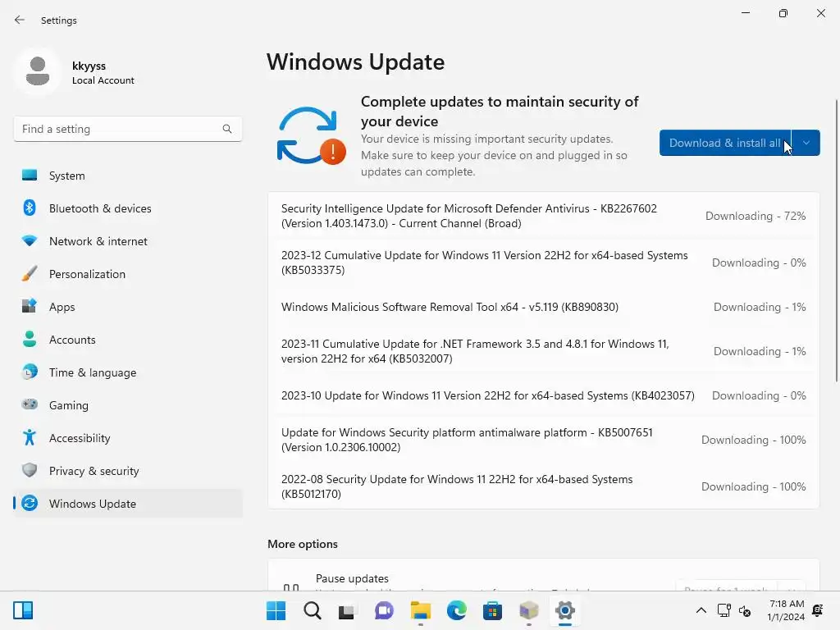Select Malicious Software Removal Tool KB890830 row
The height and width of the screenshot is (630, 840).
544,307
